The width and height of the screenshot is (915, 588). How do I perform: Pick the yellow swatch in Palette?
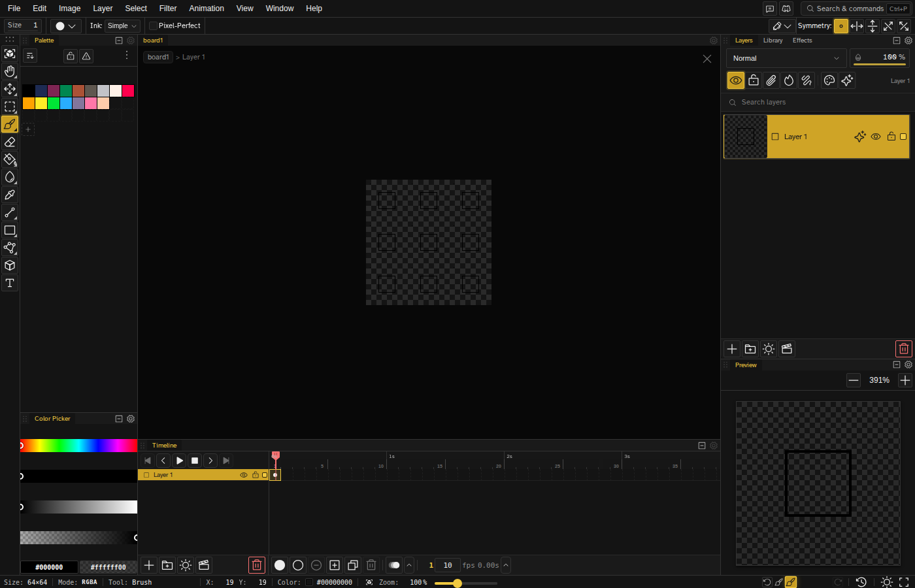point(41,103)
